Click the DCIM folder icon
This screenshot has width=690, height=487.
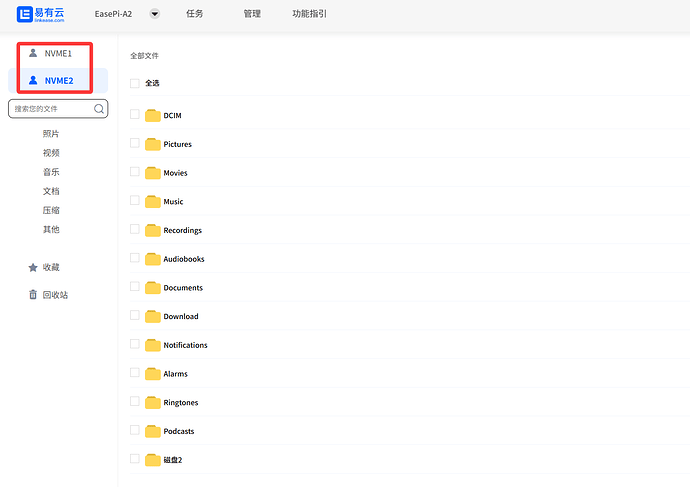153,115
